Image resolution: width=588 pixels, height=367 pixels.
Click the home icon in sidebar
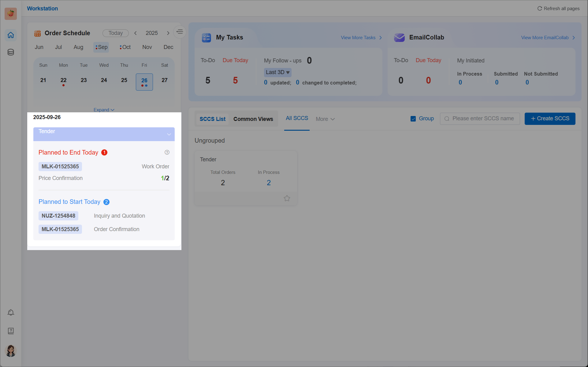point(11,35)
